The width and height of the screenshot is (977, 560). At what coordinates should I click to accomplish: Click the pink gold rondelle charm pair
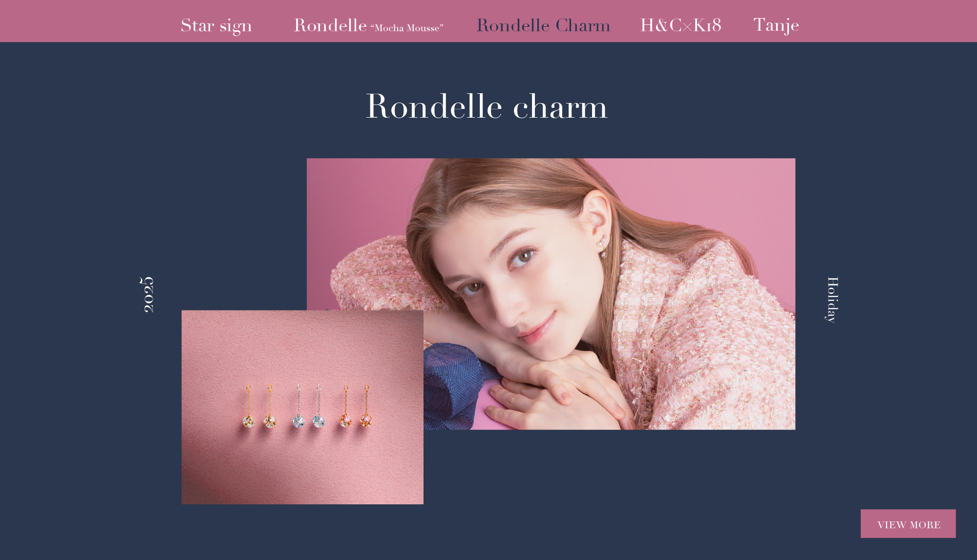click(356, 407)
